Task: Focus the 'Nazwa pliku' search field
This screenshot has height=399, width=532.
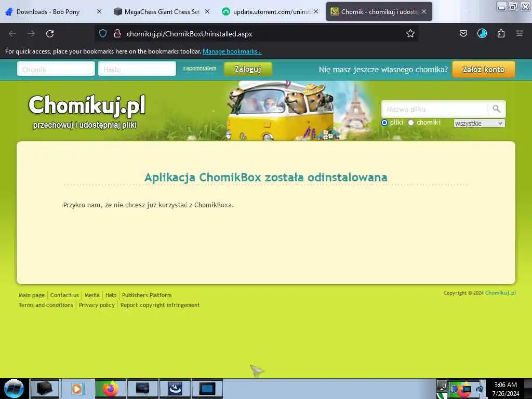Action: point(435,109)
